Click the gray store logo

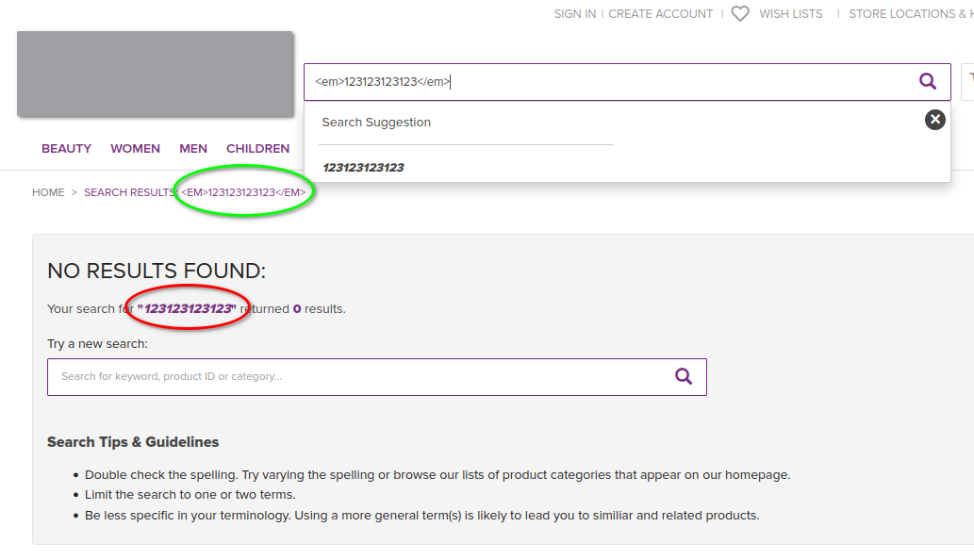click(155, 74)
